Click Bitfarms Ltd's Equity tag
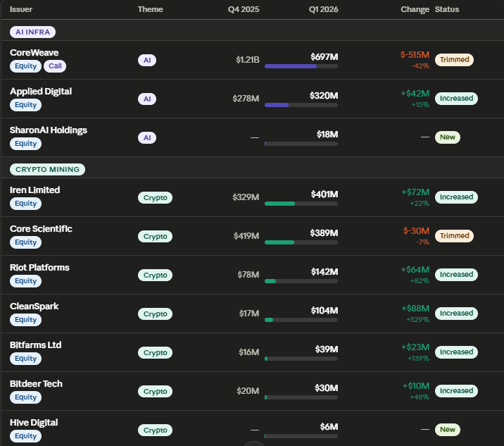Image resolution: width=504 pixels, height=446 pixels. point(26,359)
